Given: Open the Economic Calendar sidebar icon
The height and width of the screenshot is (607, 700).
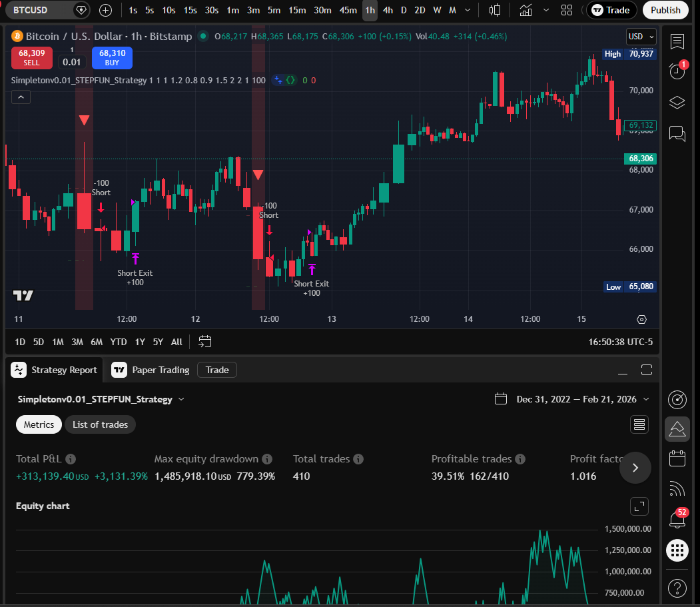Looking at the screenshot, I should coord(677,458).
